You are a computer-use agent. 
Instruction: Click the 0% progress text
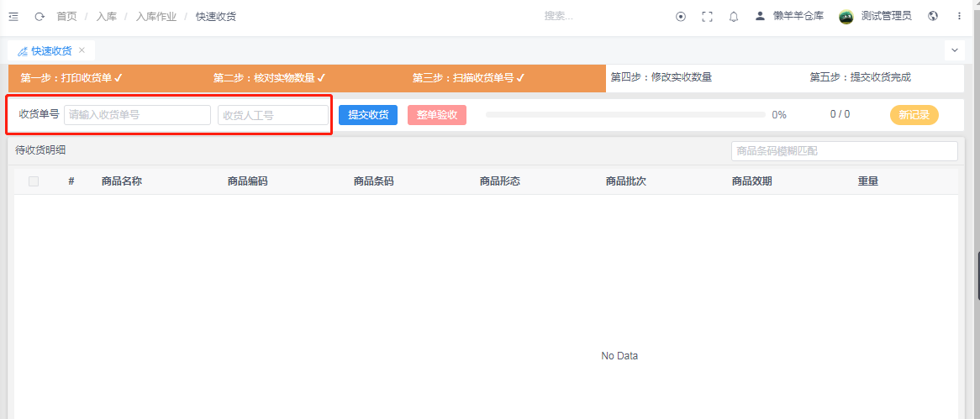[779, 115]
